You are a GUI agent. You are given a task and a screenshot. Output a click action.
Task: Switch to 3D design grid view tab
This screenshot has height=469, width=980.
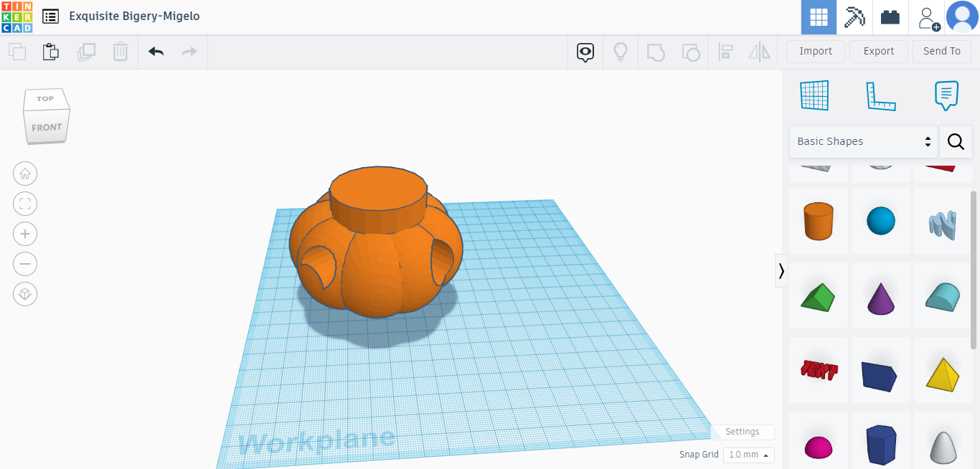819,17
